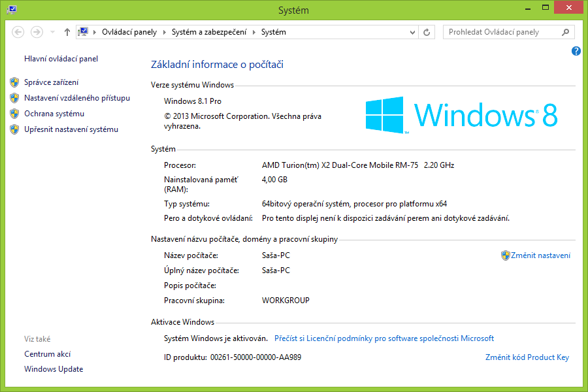Click the heading Základní informace o počítači
588x392 pixels.
(217, 65)
